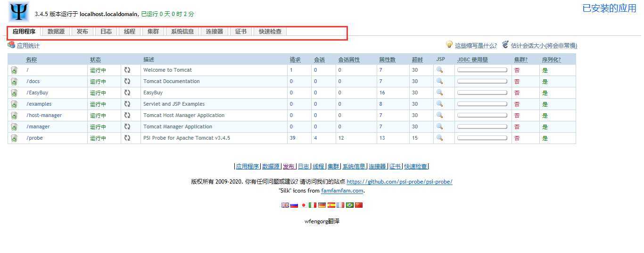Open the /probe application link
644x253 pixels.
pos(35,138)
